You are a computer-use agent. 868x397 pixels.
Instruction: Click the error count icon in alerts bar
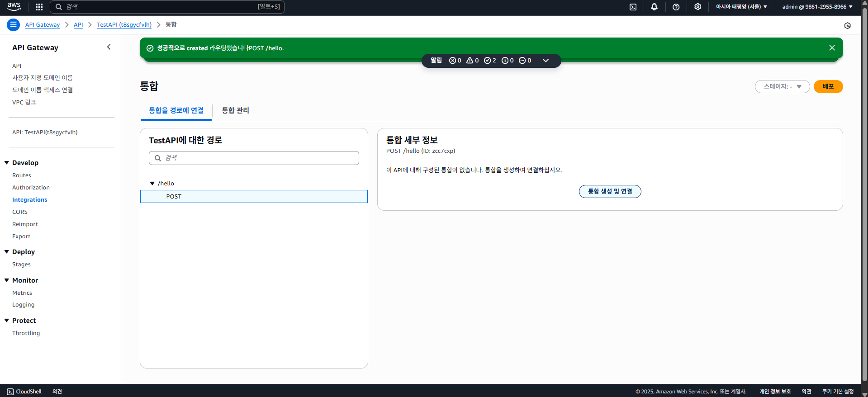pyautogui.click(x=452, y=61)
